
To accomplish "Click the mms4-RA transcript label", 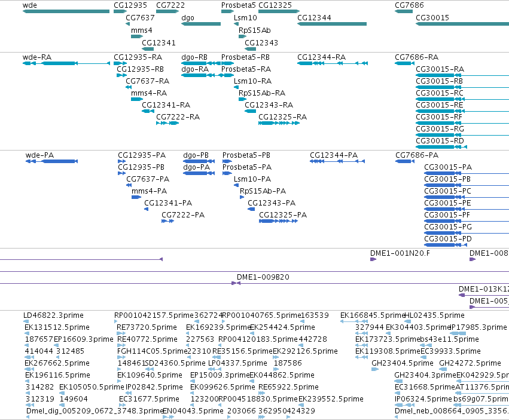I will click(x=149, y=93).
